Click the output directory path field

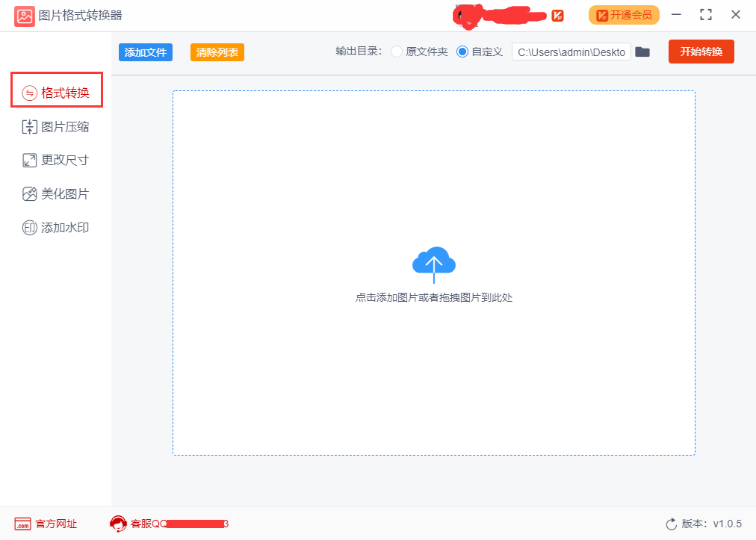[571, 52]
